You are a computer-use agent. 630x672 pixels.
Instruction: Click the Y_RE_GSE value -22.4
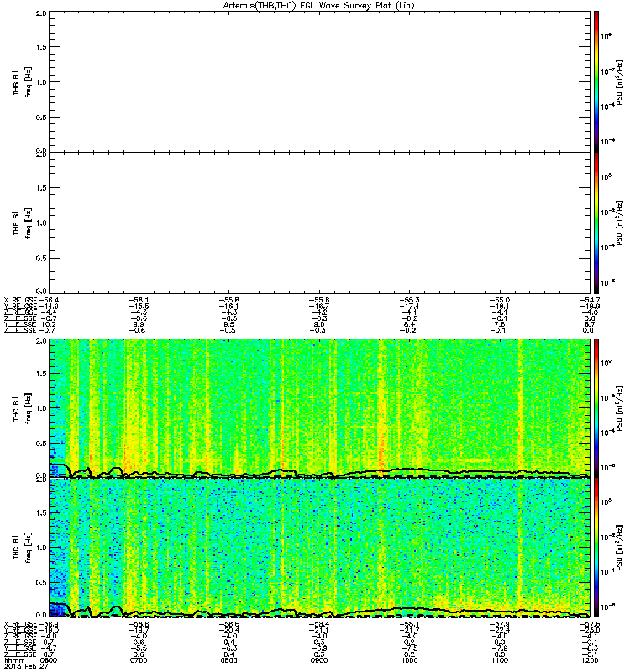(x=499, y=630)
